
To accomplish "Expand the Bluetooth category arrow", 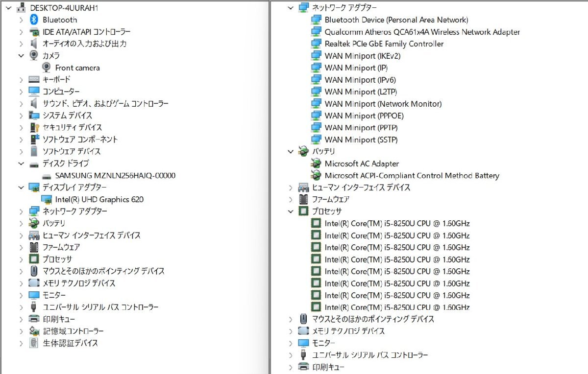I will pos(21,20).
